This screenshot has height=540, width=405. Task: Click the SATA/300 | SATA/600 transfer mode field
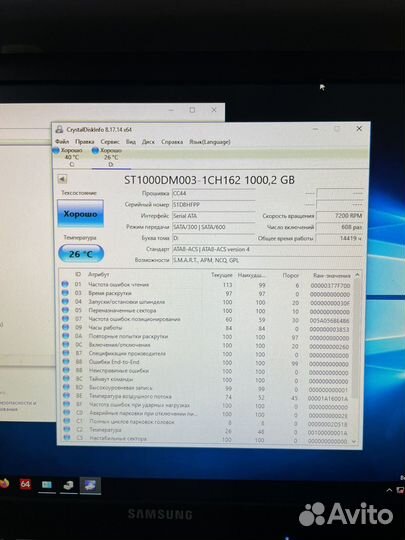point(213,227)
